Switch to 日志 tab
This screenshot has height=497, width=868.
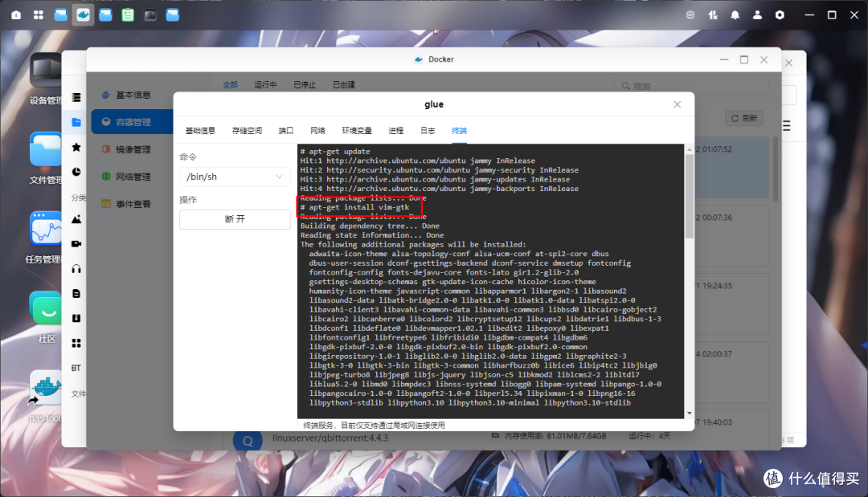click(428, 131)
